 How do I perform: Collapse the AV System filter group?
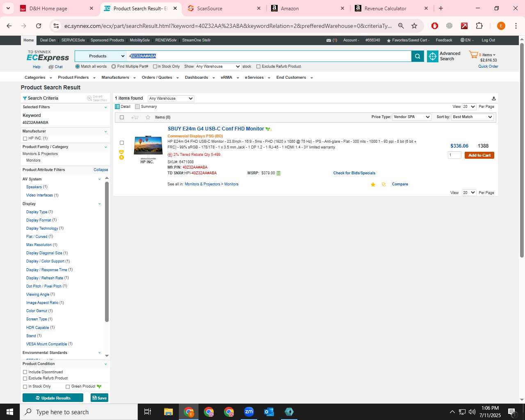[99, 179]
